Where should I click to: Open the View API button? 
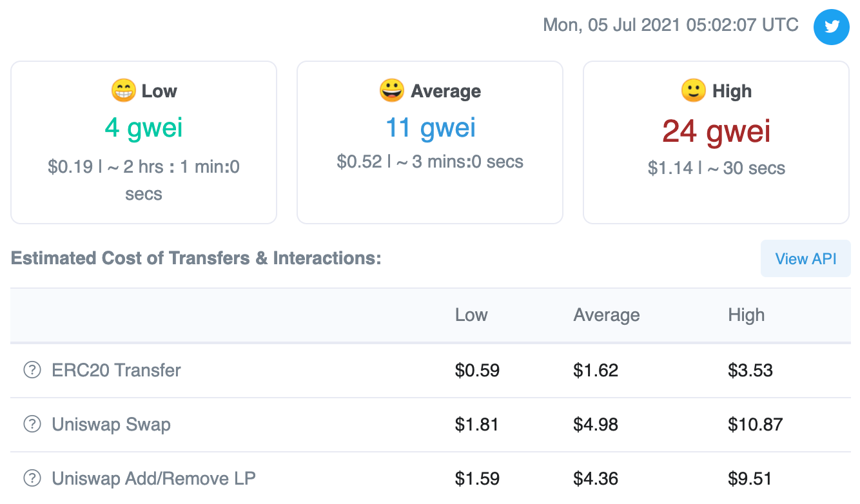click(x=806, y=258)
